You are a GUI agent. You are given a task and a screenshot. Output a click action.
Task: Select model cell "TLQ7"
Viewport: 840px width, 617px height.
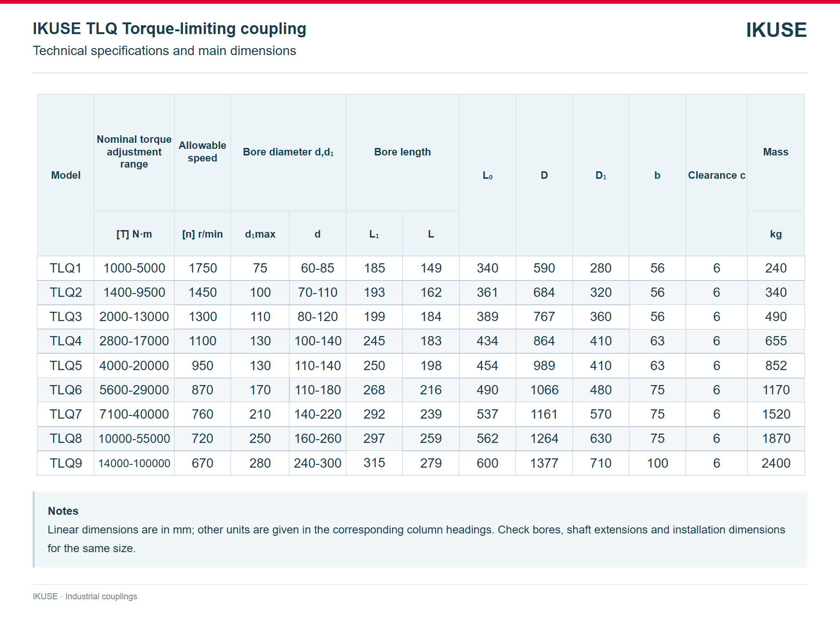point(66,414)
